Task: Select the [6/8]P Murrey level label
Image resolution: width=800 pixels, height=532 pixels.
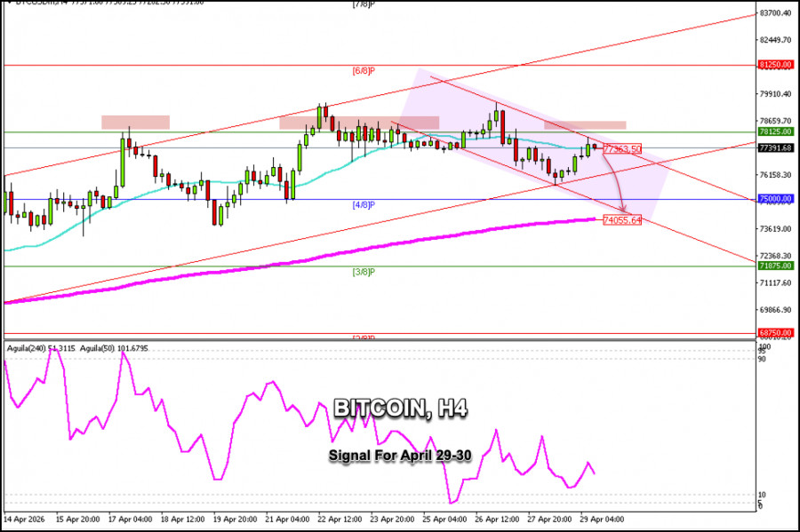Action: 364,71
